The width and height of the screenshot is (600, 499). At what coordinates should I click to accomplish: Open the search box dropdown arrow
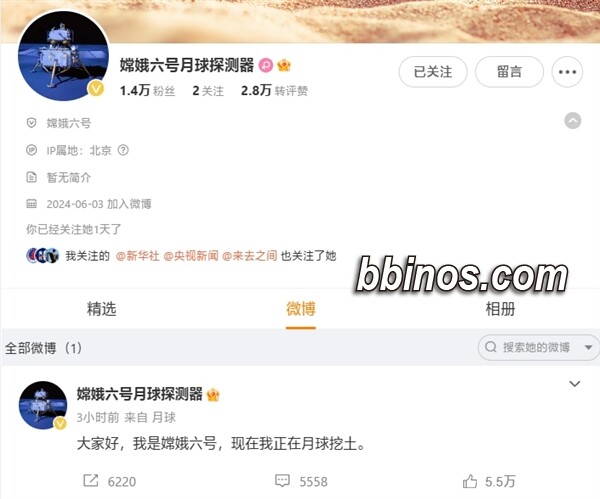(x=589, y=347)
